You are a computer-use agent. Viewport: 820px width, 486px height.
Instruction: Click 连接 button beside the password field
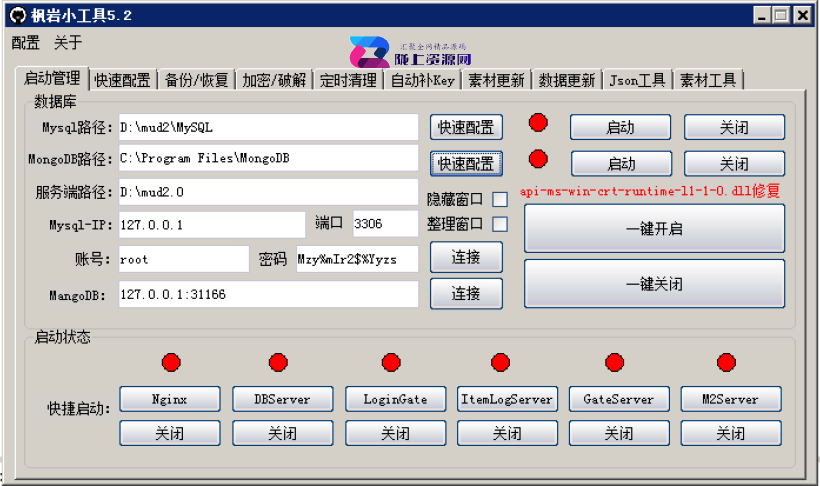pos(466,257)
